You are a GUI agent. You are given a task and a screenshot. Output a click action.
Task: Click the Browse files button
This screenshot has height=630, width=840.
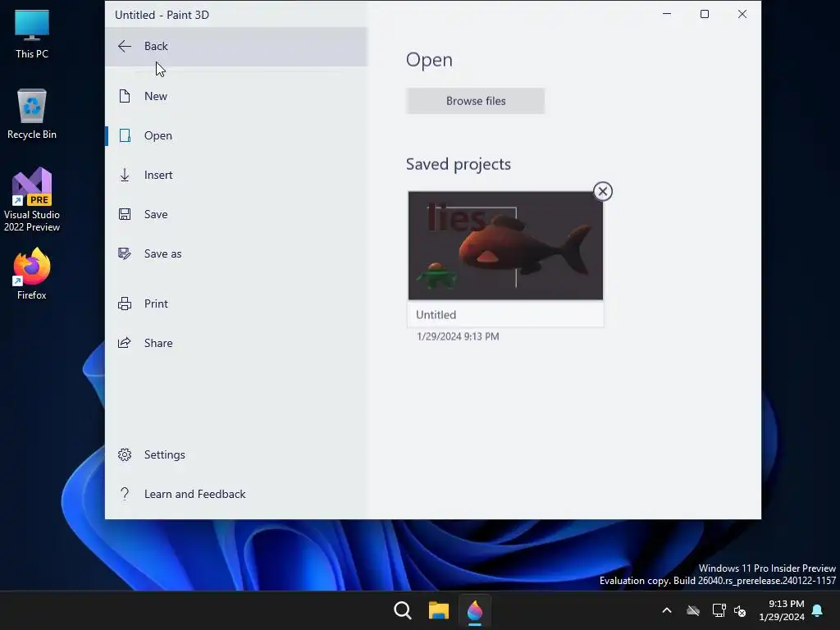[x=475, y=101]
